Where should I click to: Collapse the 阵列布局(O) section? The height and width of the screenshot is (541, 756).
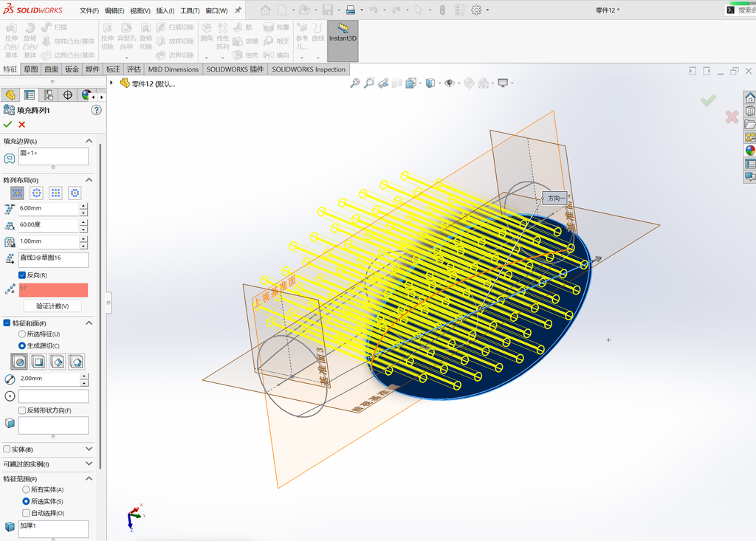tap(89, 180)
